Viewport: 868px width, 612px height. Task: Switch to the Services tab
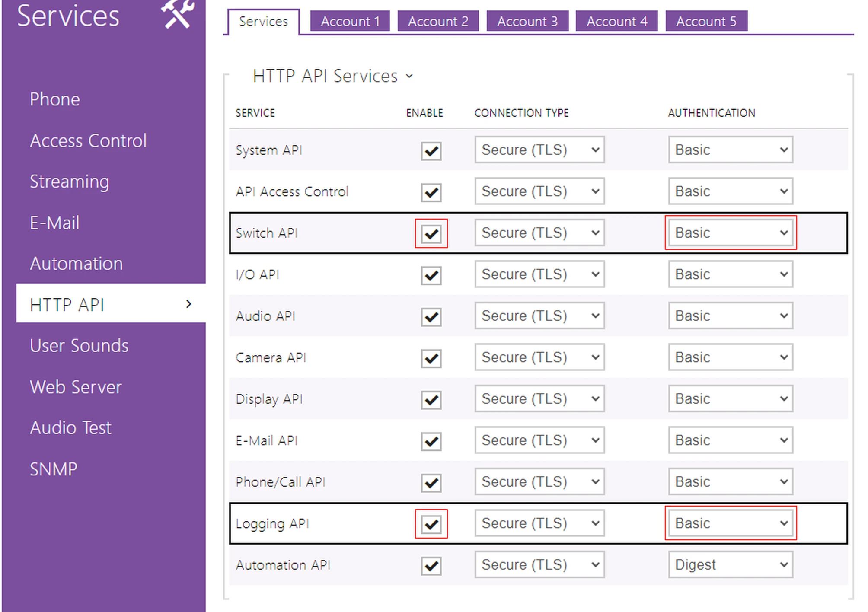(263, 22)
